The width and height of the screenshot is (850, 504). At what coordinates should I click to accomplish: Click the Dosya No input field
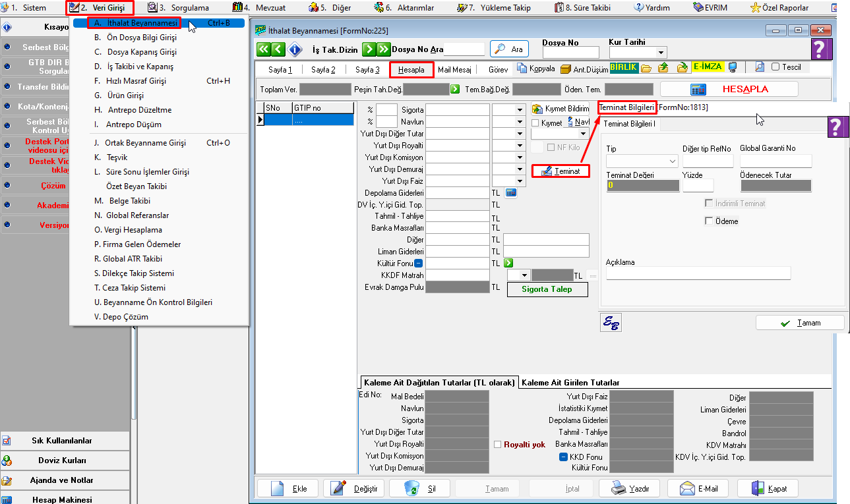pyautogui.click(x=570, y=53)
